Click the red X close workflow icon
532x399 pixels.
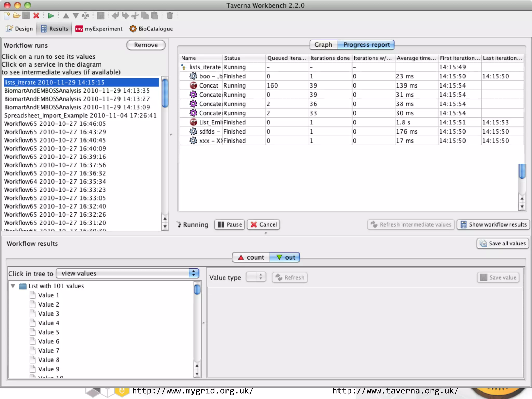[36, 16]
